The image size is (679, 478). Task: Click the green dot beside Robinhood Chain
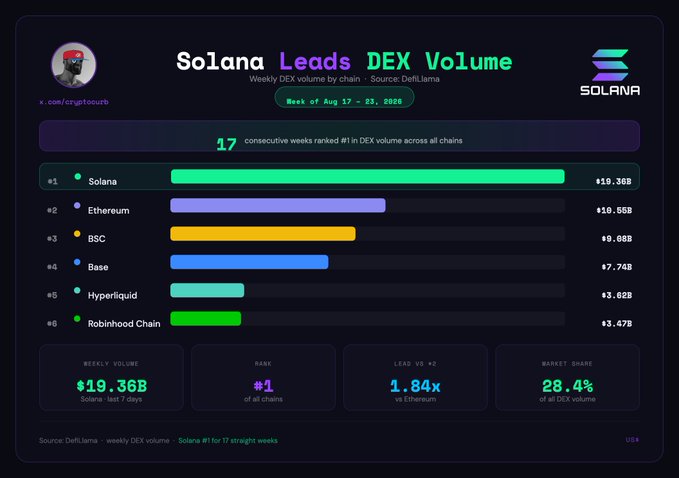click(77, 319)
